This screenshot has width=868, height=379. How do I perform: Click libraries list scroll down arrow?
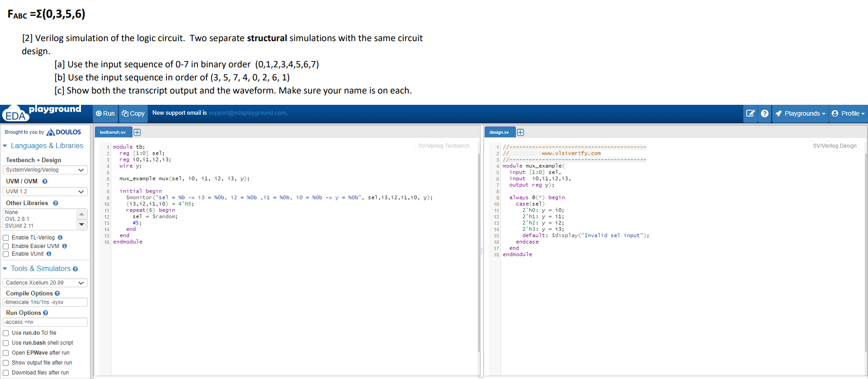click(81, 225)
